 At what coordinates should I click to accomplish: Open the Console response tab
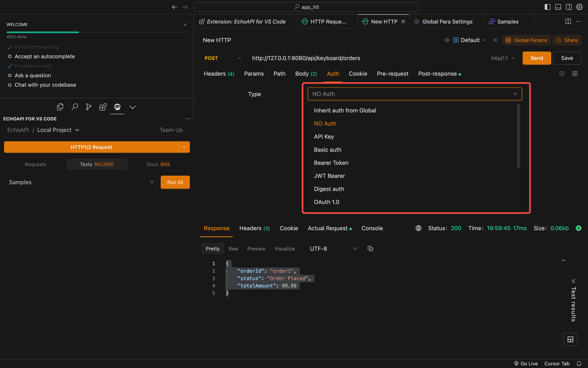pos(372,228)
